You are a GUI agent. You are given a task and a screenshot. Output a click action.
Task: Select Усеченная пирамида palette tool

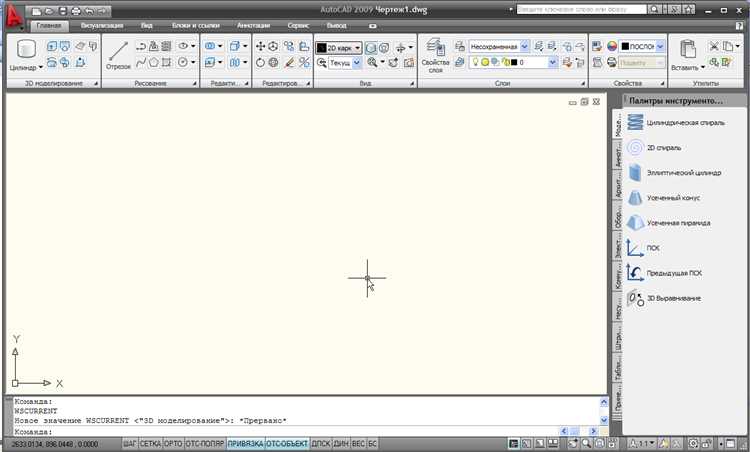point(669,223)
